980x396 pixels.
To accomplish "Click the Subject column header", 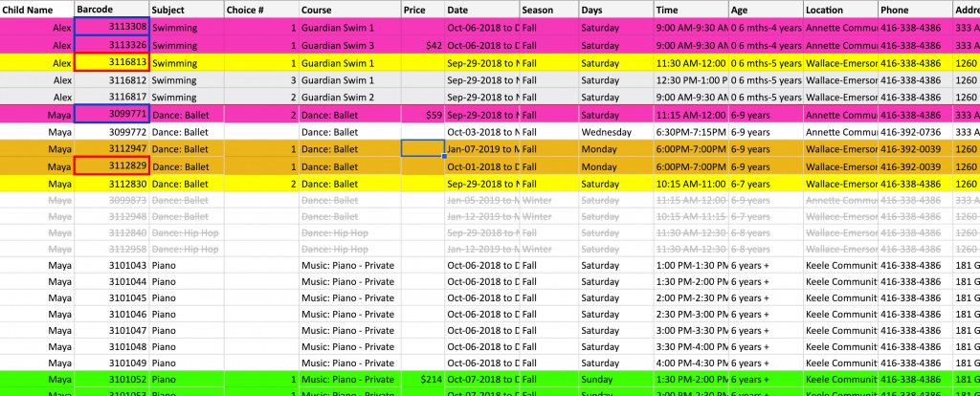I will click(186, 9).
